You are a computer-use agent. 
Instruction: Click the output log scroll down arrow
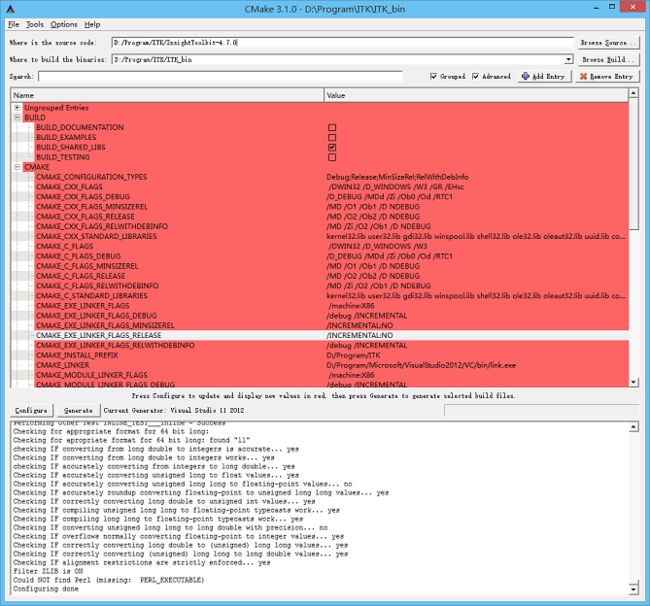[x=633, y=589]
